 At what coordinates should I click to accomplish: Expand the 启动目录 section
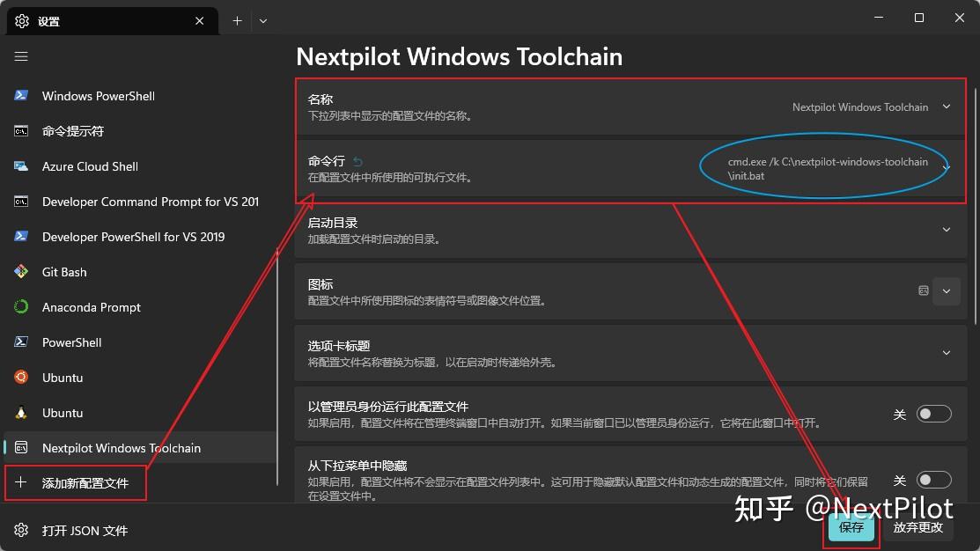(947, 230)
